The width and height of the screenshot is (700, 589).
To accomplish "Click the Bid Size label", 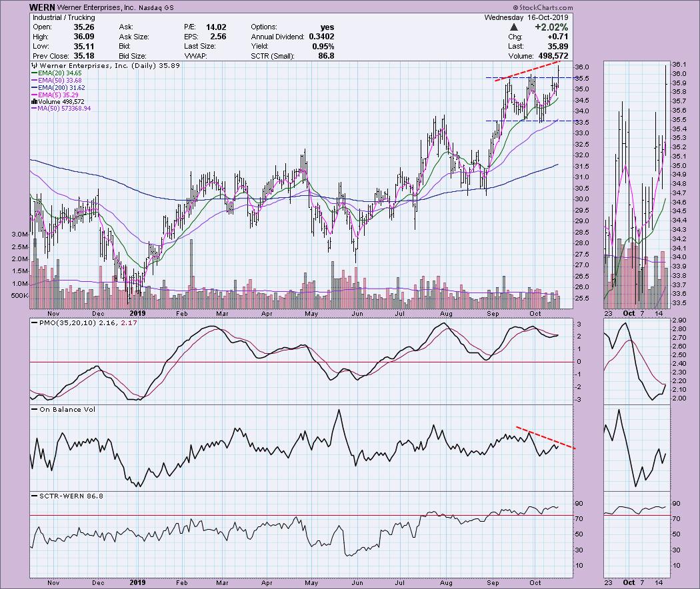I will tap(133, 56).
